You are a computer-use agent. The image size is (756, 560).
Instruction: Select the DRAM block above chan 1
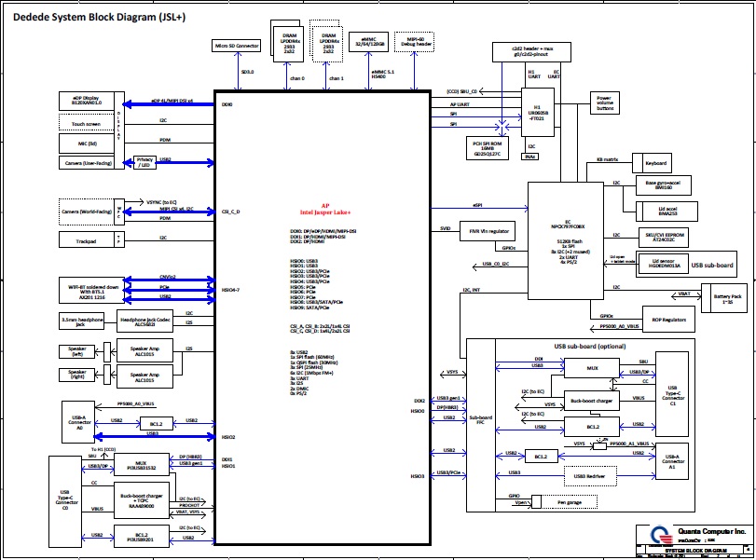coord(328,44)
